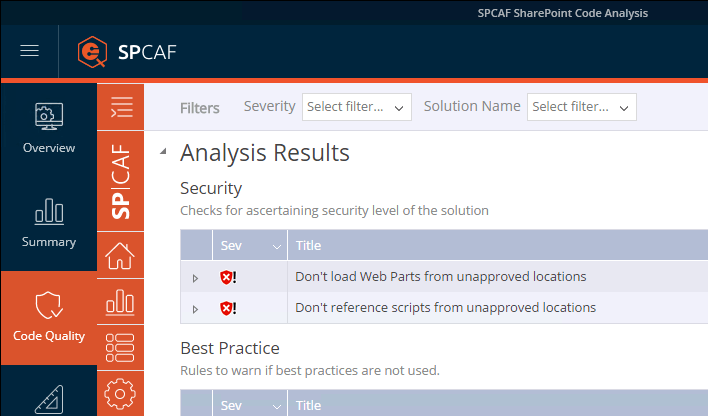Sort by the Sev column in Best Practice table

click(x=250, y=403)
